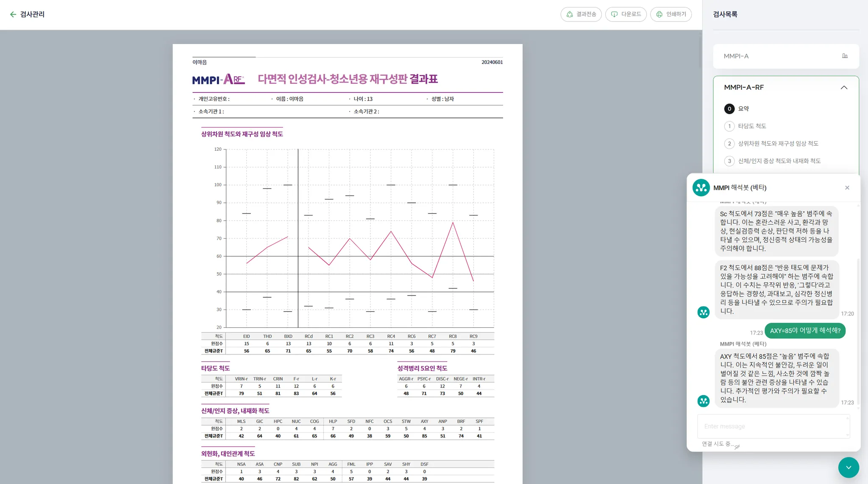Go to section 3 신체/인지 증상 척도

[779, 161]
